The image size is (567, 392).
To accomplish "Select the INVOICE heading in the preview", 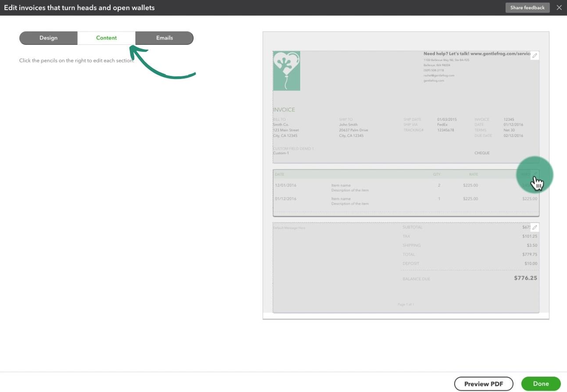I will (284, 110).
